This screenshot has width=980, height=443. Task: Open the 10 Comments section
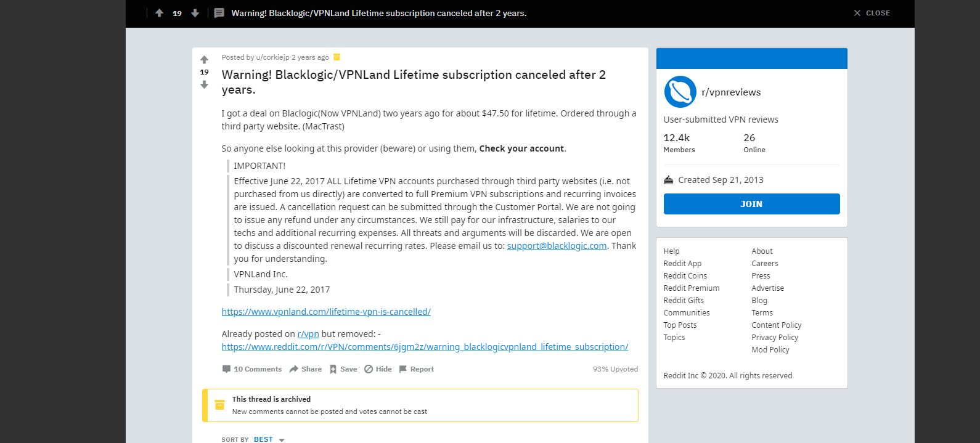(251, 369)
